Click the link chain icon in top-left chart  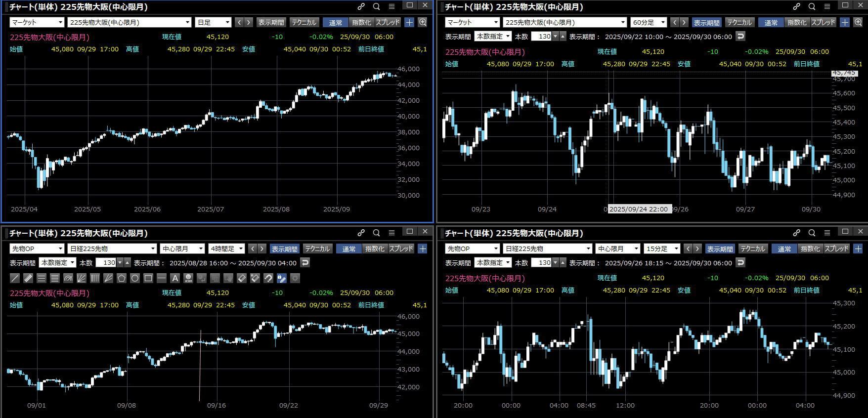pos(361,6)
